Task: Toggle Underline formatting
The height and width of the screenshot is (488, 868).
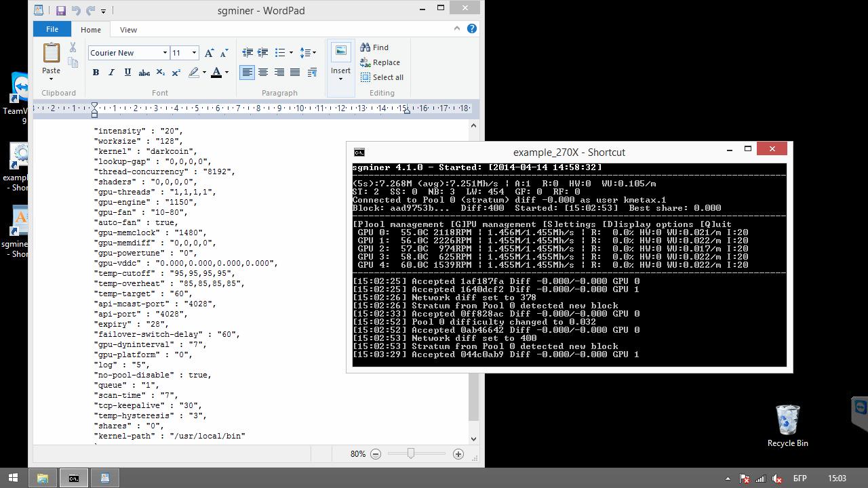Action: tap(127, 73)
